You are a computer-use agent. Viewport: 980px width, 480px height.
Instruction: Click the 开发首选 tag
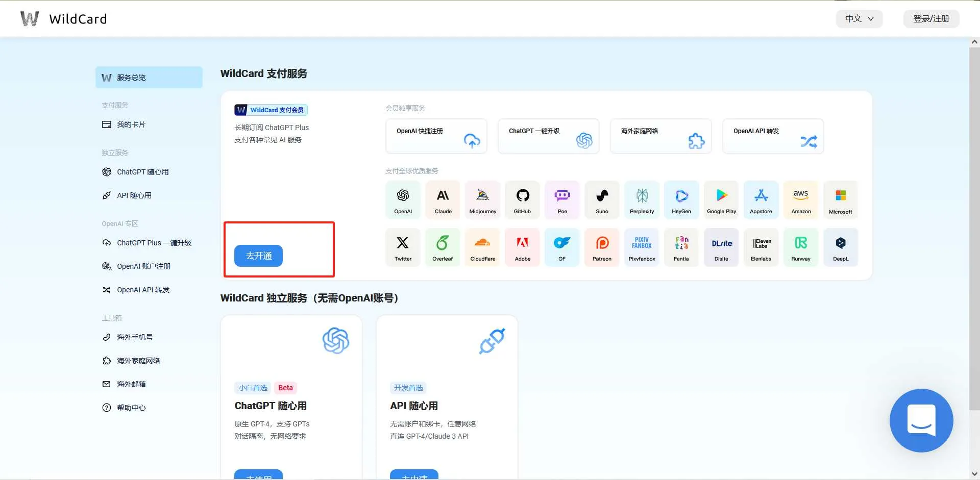click(408, 388)
